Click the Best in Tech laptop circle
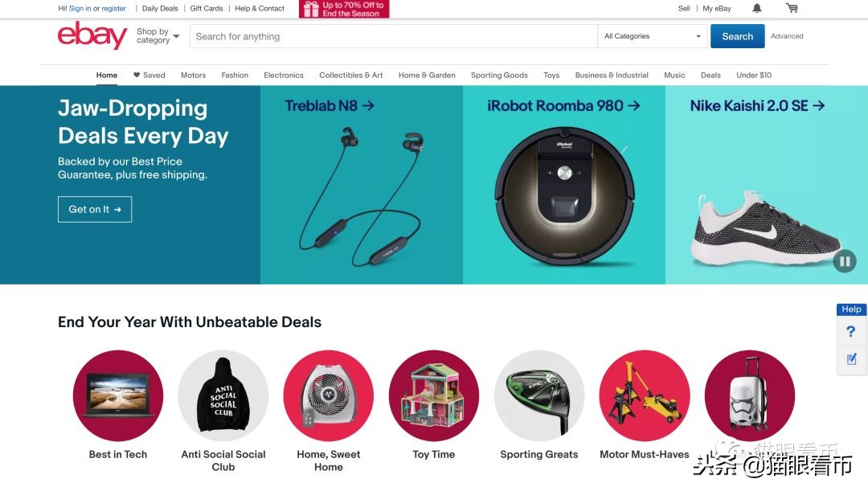868x491 pixels. pyautogui.click(x=118, y=395)
